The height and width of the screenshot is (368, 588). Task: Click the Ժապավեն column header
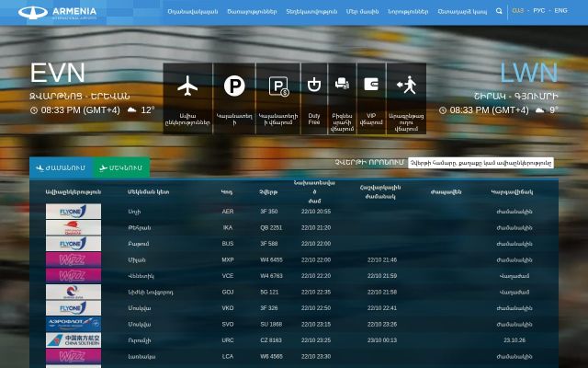(446, 192)
